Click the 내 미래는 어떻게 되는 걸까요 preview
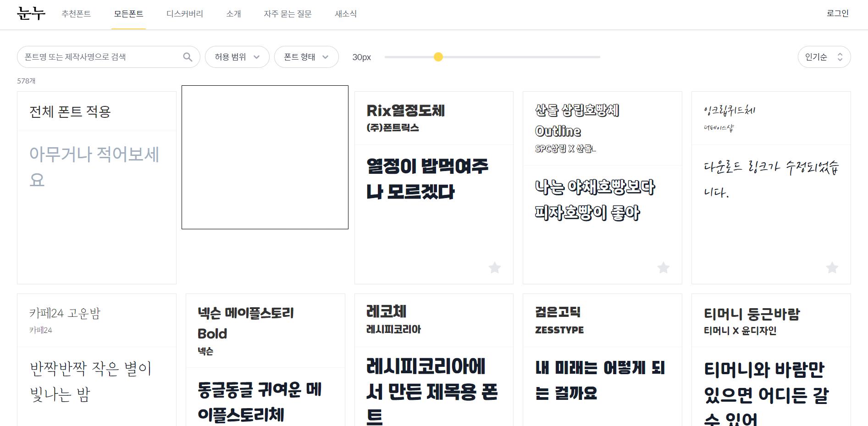868x426 pixels. [600, 380]
